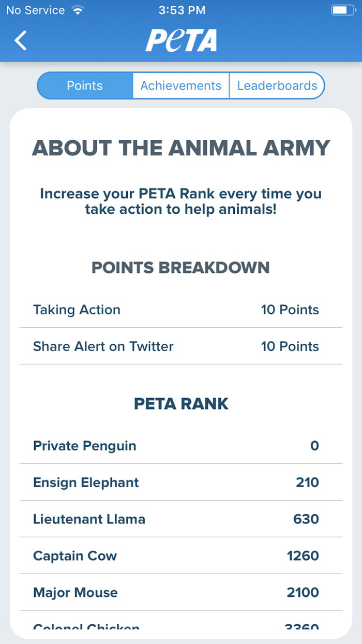Tap the Lieutenant Llama rank row

[180, 519]
